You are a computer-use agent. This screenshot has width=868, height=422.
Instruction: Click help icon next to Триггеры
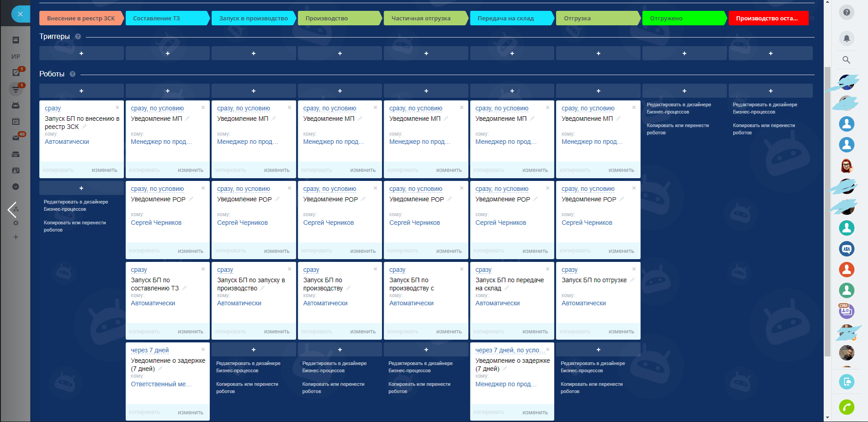pyautogui.click(x=78, y=37)
